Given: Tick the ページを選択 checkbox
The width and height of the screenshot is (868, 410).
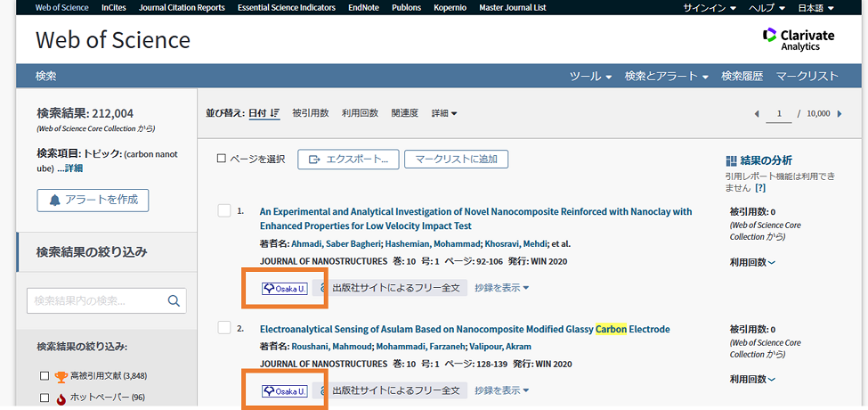Looking at the screenshot, I should (x=222, y=159).
